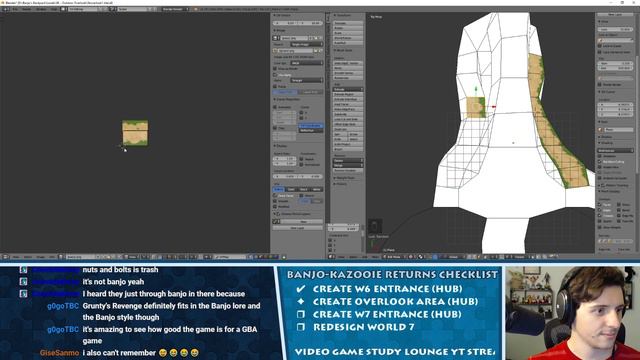The image size is (640, 360).
Task: Click the Knife Project button
Action: pos(348,144)
